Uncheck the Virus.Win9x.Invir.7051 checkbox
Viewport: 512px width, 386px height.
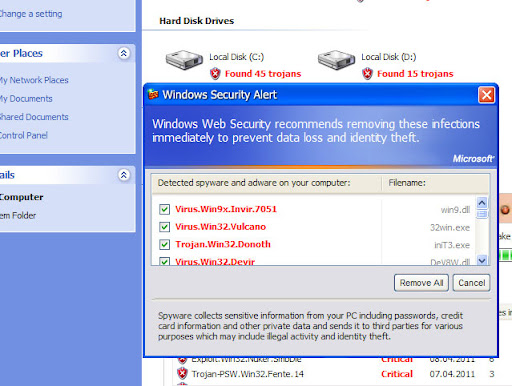click(x=164, y=210)
